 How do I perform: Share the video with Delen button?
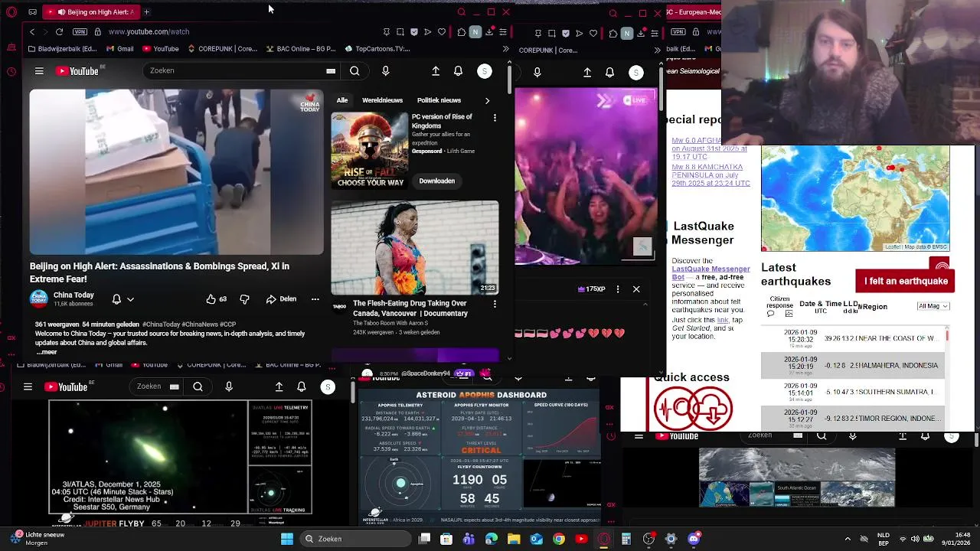(281, 299)
